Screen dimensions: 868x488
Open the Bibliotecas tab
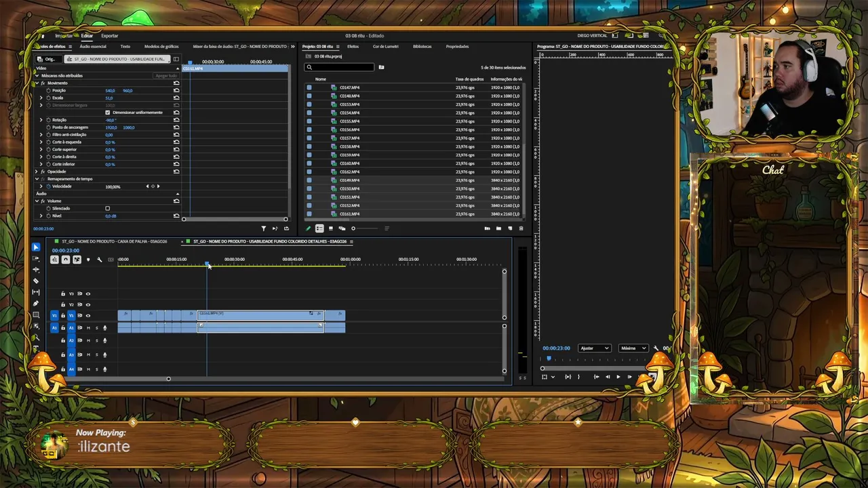tap(422, 47)
